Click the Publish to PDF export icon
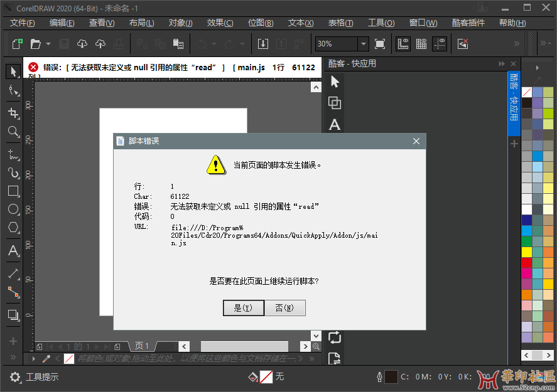 299,44
